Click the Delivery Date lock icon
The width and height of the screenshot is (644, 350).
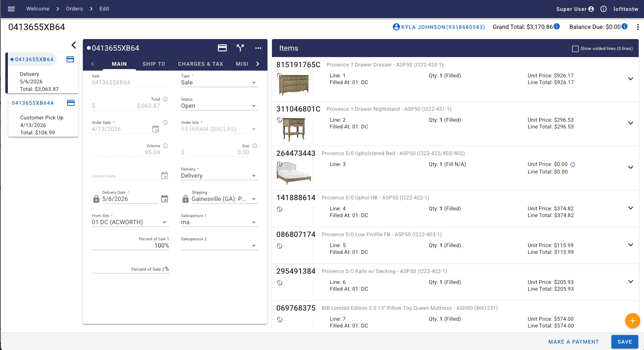[96, 199]
